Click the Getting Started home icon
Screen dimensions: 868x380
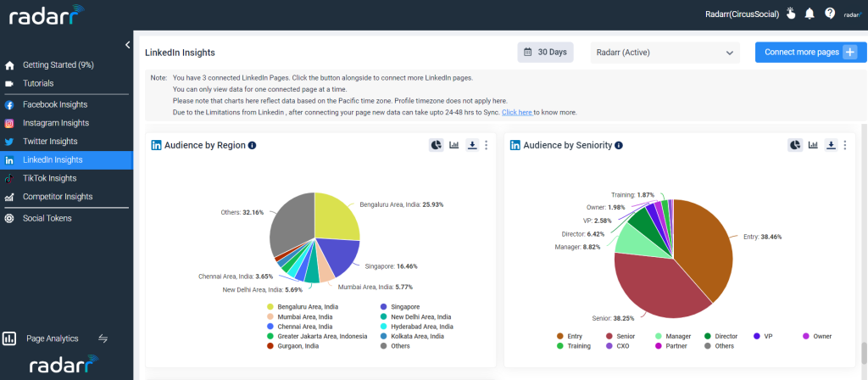pos(8,65)
